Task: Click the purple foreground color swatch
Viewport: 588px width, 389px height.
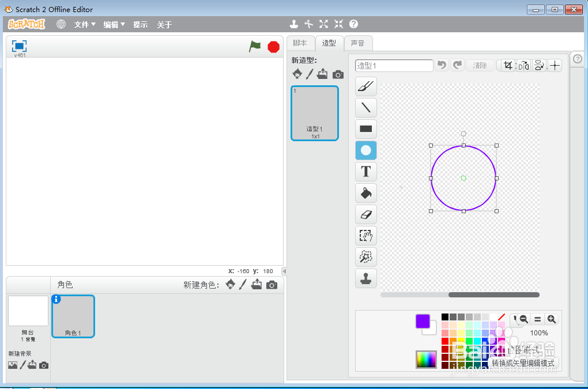Action: [423, 321]
